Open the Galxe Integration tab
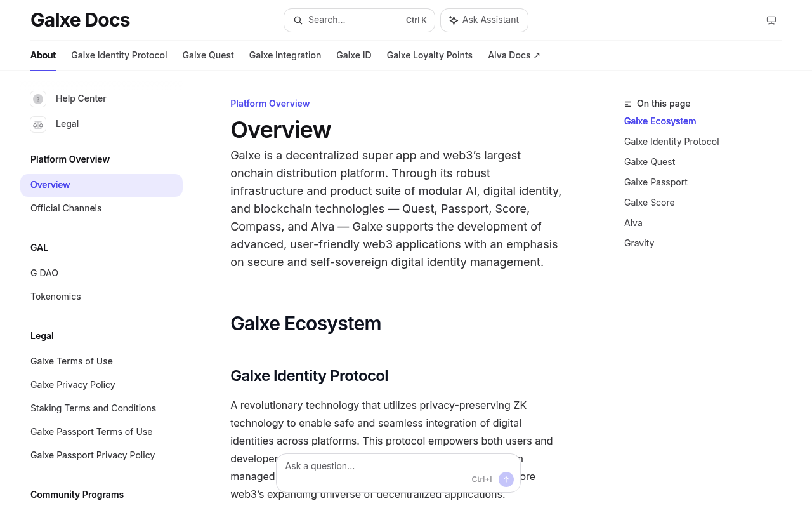Image resolution: width=812 pixels, height=508 pixels. 285,55
